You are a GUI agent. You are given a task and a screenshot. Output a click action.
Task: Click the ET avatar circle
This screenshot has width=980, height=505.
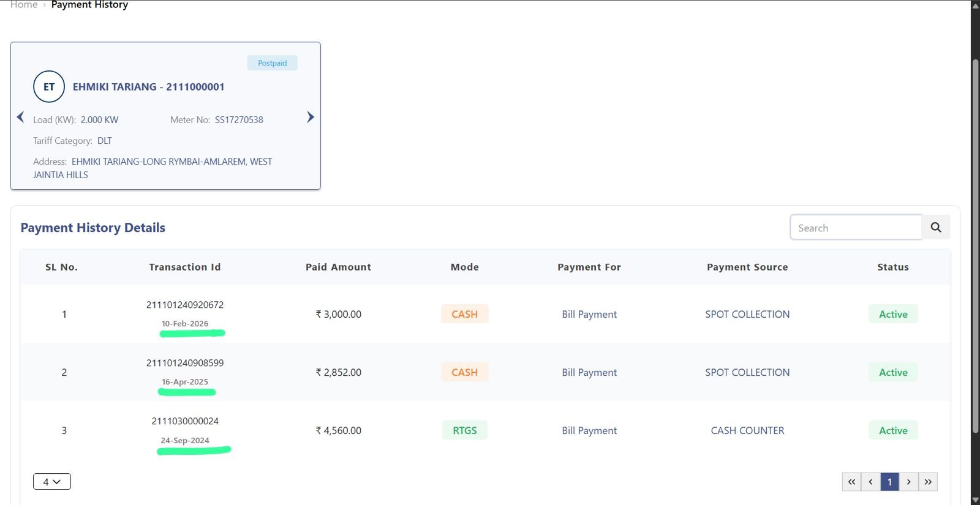coord(49,87)
